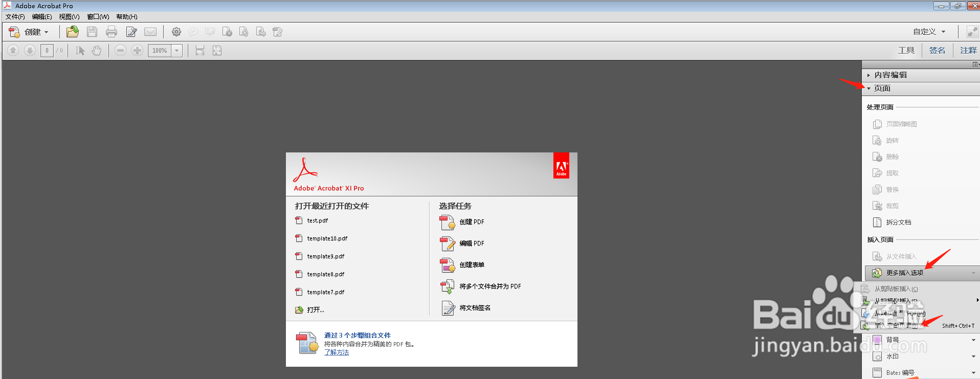Click the extract page toolbar icon
Screen dimensions: 980x379
click(x=261, y=32)
